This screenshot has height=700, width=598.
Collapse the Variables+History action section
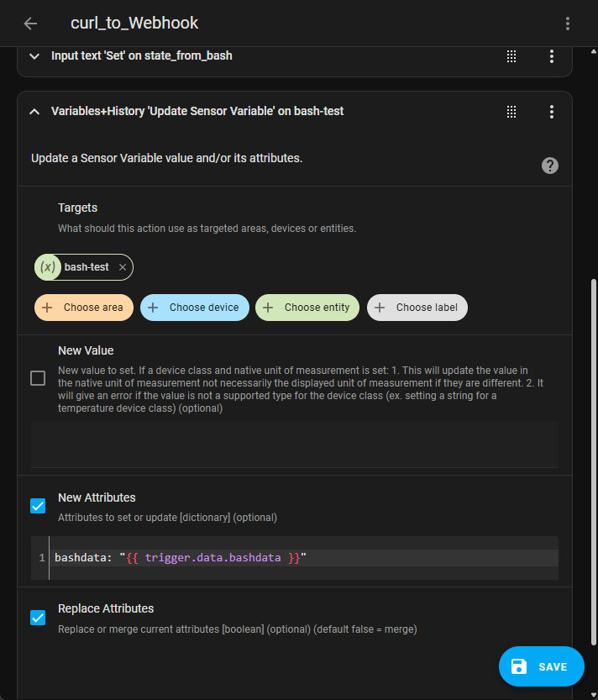pyautogui.click(x=34, y=112)
